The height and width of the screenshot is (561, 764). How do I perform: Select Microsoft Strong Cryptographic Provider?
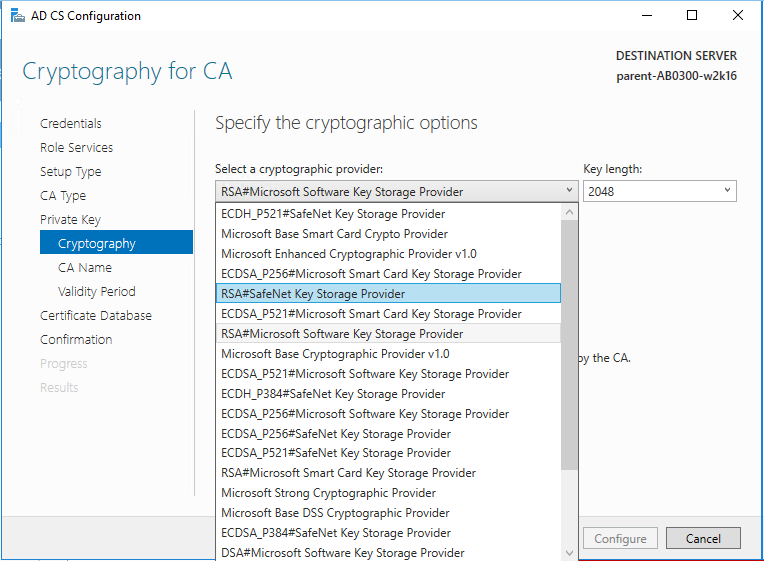388,493
